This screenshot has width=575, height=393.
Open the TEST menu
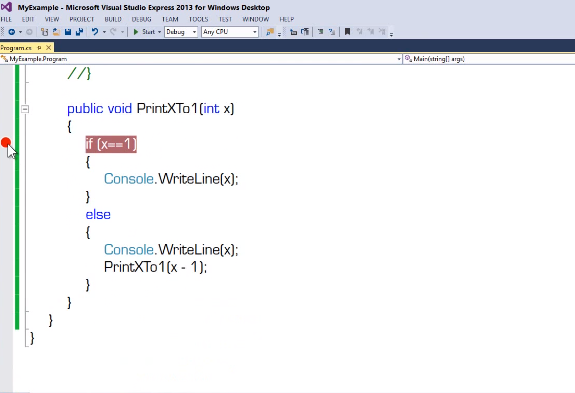point(225,19)
